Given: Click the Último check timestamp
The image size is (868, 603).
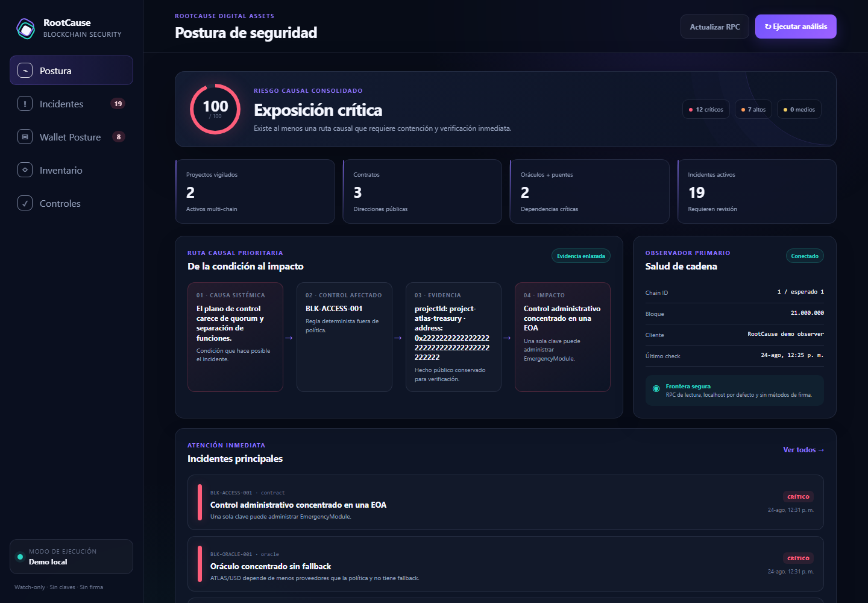Looking at the screenshot, I should click(792, 355).
